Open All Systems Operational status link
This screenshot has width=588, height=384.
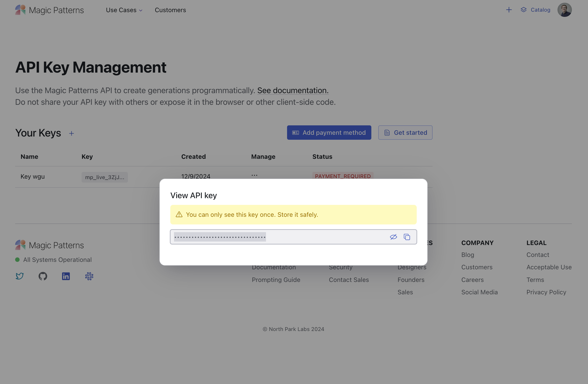coord(54,260)
